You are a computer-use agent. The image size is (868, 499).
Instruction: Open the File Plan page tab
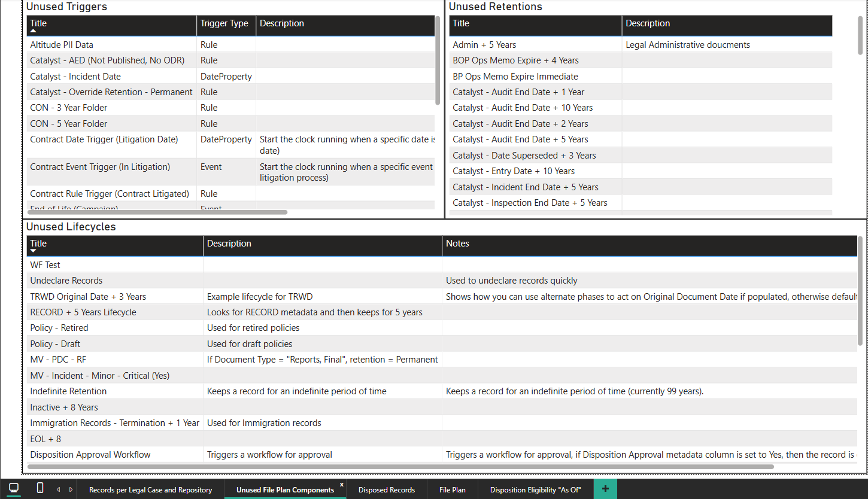click(x=452, y=489)
